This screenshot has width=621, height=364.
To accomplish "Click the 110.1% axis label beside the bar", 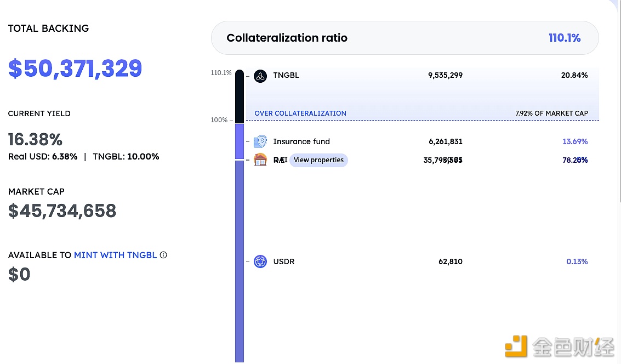I will point(221,73).
